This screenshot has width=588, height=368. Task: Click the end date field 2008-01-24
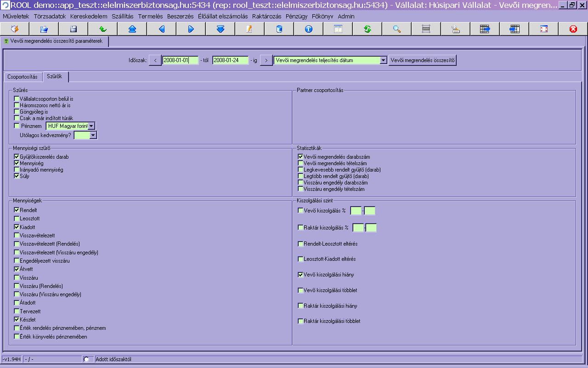tap(230, 60)
